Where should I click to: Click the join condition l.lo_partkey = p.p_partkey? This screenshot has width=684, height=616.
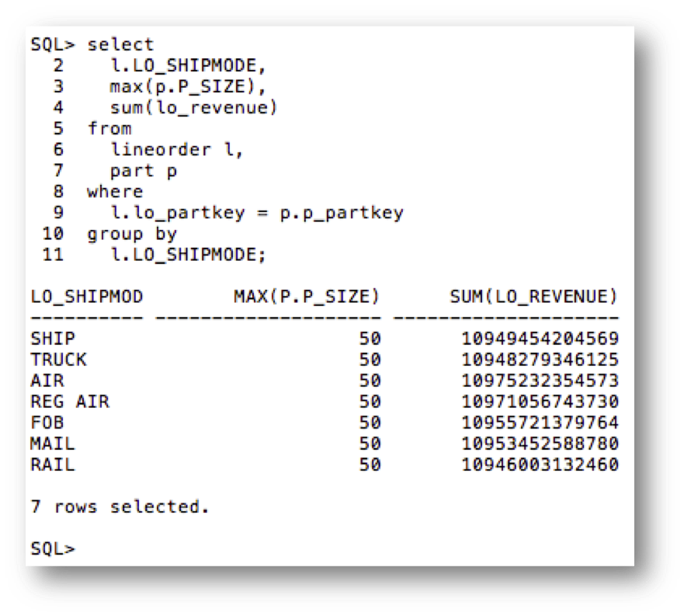[x=256, y=212]
